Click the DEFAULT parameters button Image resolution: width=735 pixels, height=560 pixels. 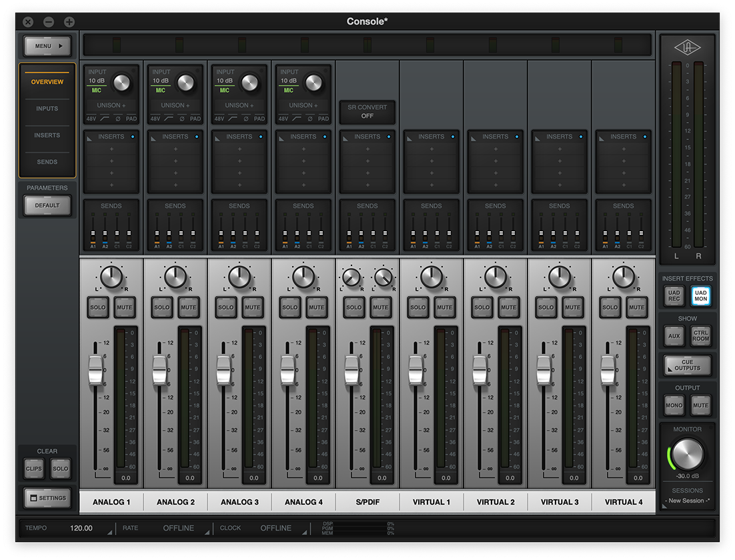click(47, 205)
